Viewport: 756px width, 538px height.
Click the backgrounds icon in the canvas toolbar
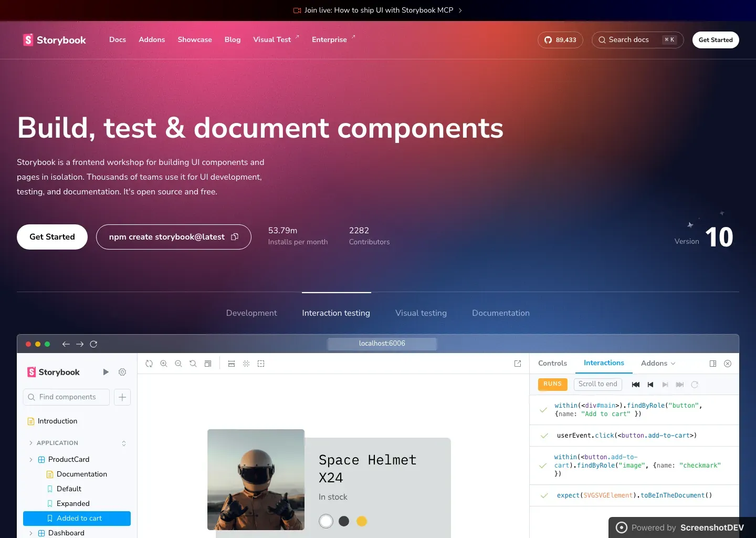[x=208, y=364]
